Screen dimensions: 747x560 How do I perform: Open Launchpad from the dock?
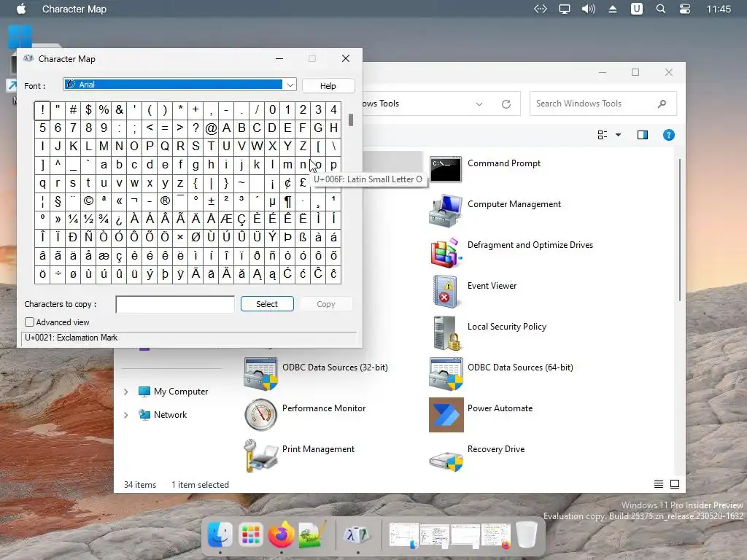[x=251, y=534]
